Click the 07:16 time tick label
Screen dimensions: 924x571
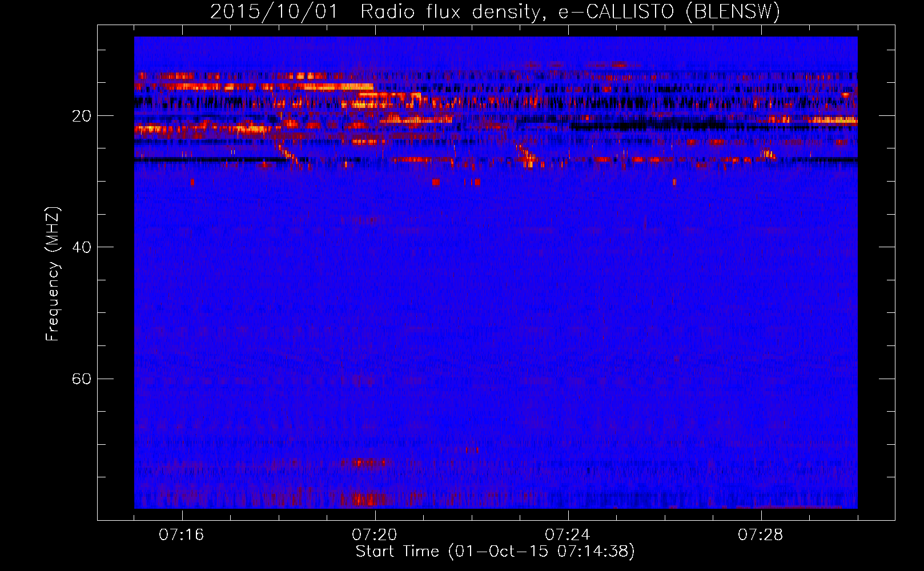(x=182, y=535)
